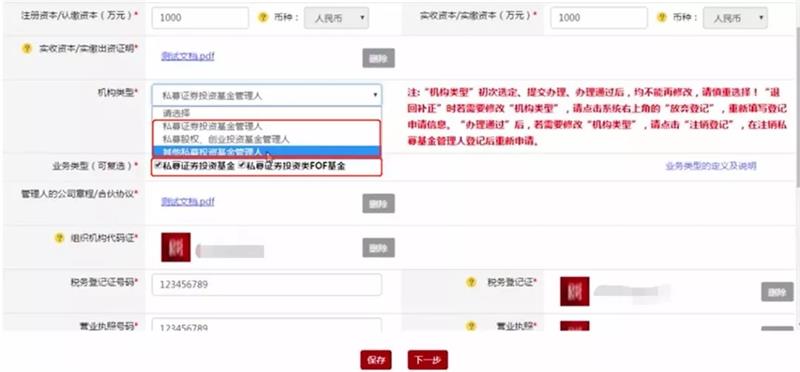Viewport: 800px width, 372px height.
Task: Toggle 私募证券投资类FOF基金 checkbox
Action: 242,165
